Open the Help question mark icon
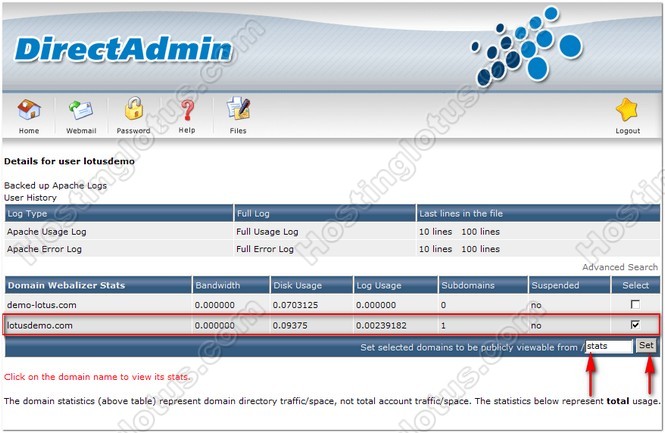Viewport: 665px width, 433px height. click(187, 109)
